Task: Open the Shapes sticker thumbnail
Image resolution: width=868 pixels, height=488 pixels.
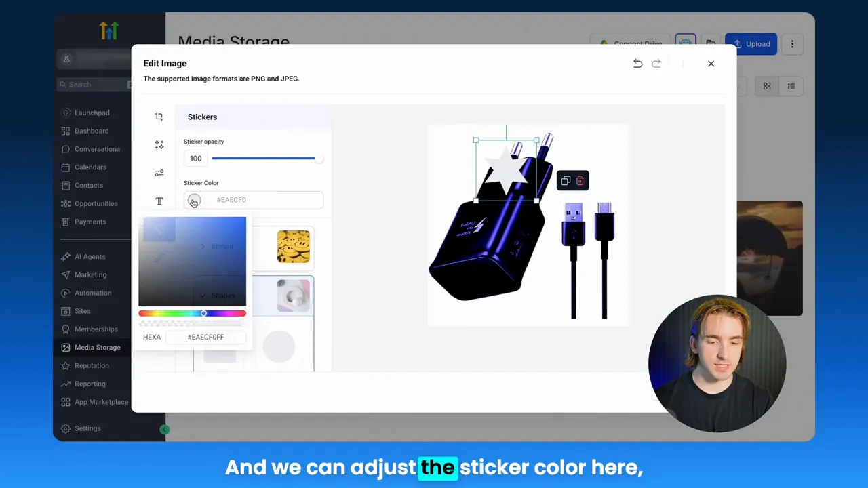Action: [293, 296]
